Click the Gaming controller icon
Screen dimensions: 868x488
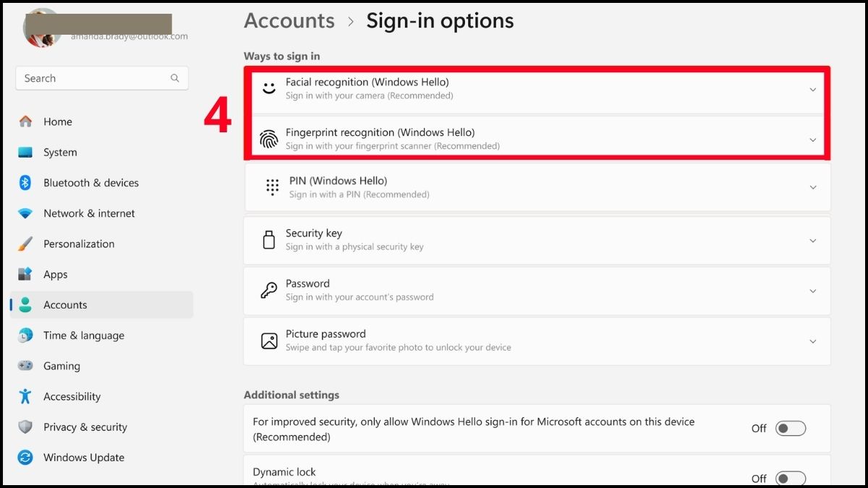click(x=25, y=366)
